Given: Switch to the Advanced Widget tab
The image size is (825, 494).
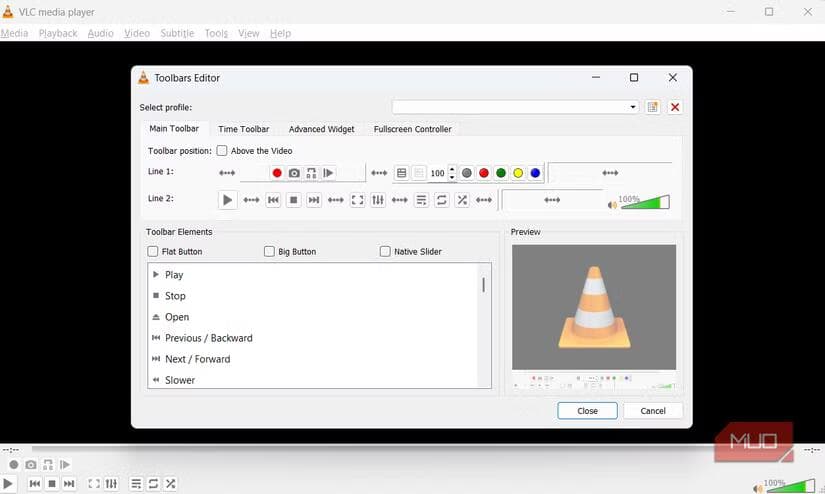Looking at the screenshot, I should [321, 129].
